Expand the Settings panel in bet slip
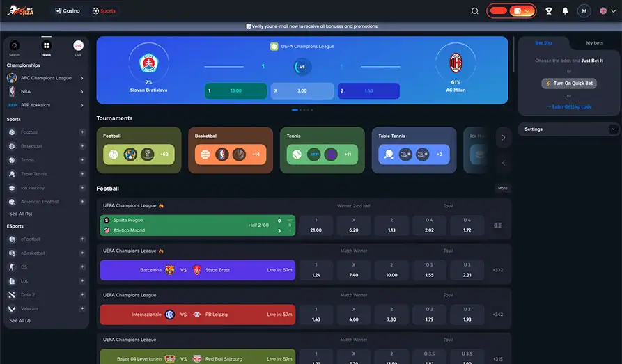622x364 pixels. (x=613, y=129)
